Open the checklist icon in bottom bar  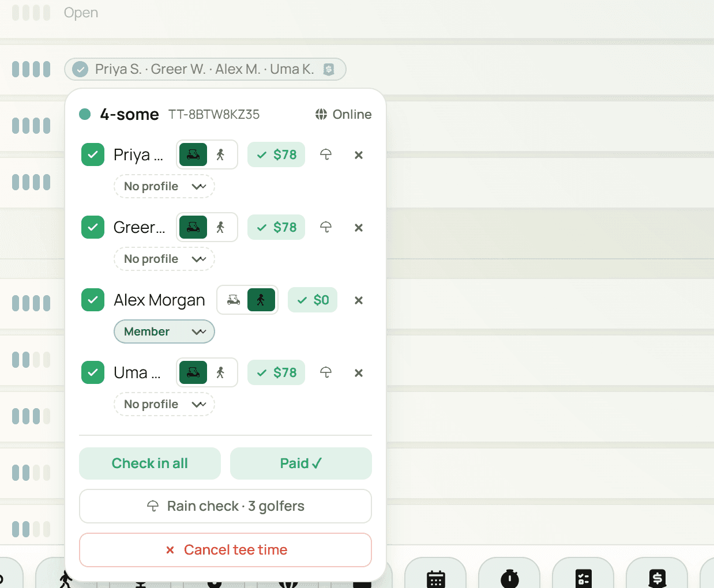point(584,578)
